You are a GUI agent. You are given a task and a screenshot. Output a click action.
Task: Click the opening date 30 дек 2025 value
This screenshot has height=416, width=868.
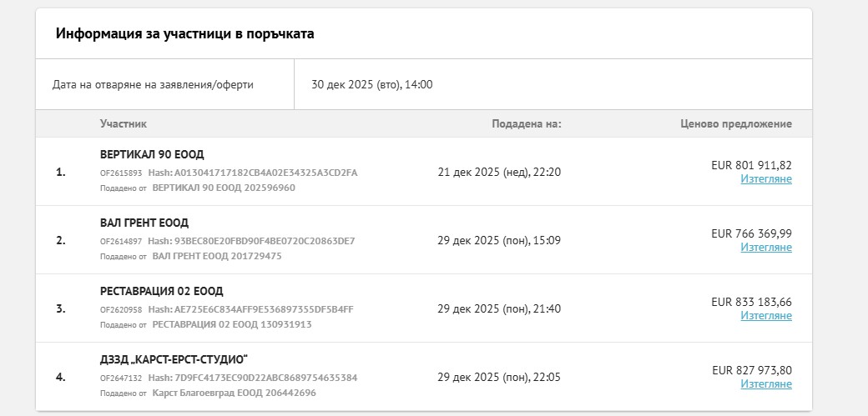(372, 85)
